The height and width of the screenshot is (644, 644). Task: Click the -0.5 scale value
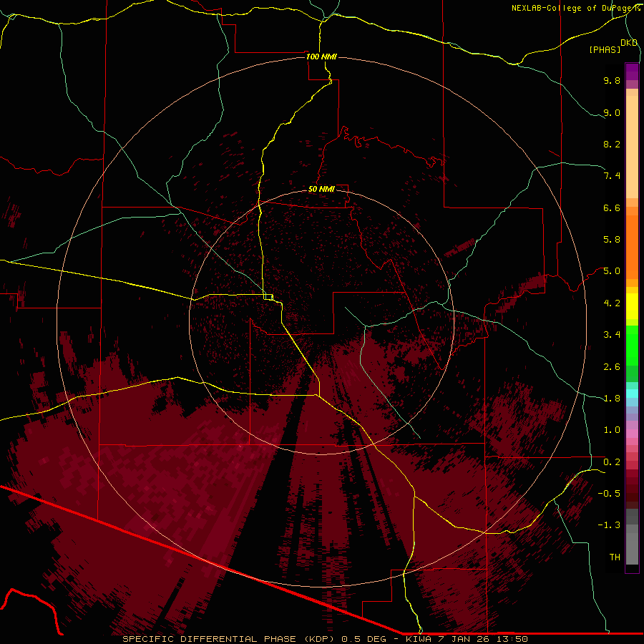click(x=609, y=493)
